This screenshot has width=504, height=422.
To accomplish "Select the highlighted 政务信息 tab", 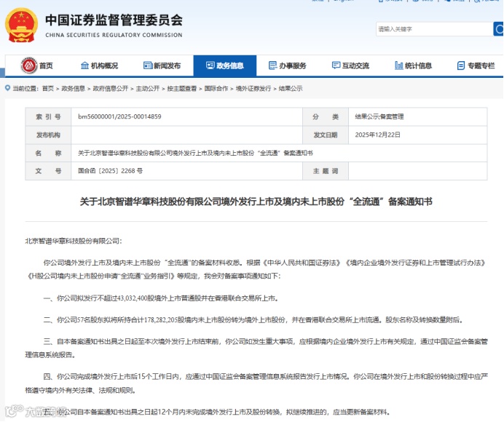I will 224,65.
